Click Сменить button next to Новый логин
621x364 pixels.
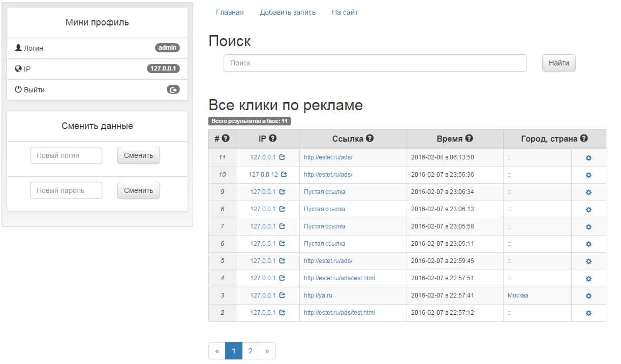pos(138,155)
